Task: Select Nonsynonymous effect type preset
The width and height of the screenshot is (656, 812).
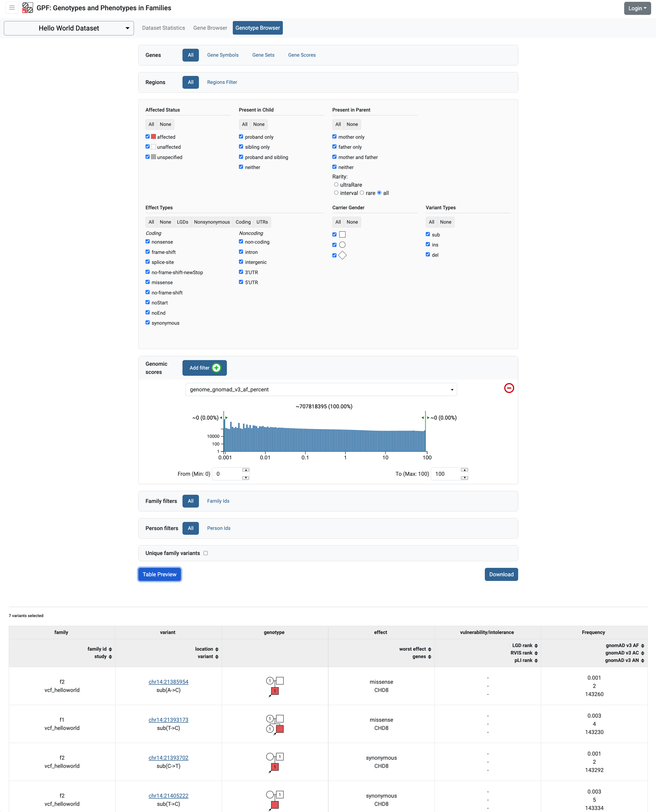Action: pos(212,222)
